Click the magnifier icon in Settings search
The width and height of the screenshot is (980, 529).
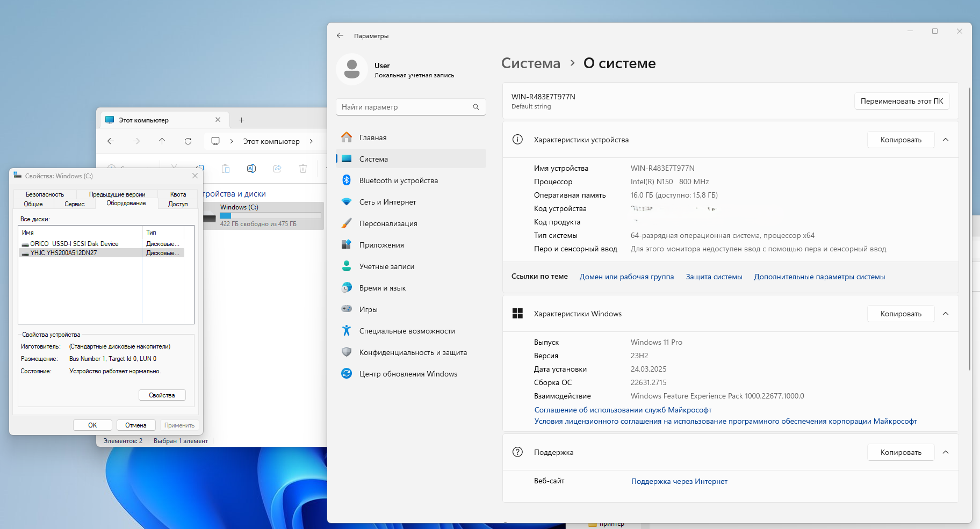click(x=476, y=107)
